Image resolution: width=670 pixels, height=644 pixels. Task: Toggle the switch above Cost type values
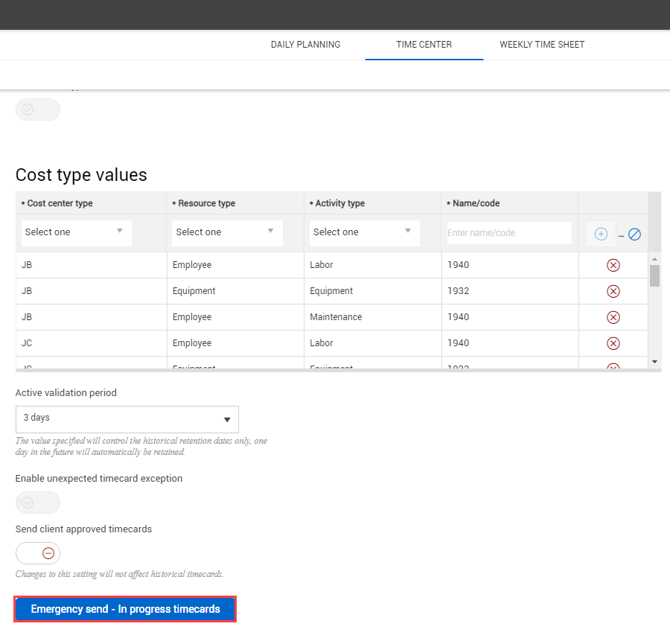[38, 109]
